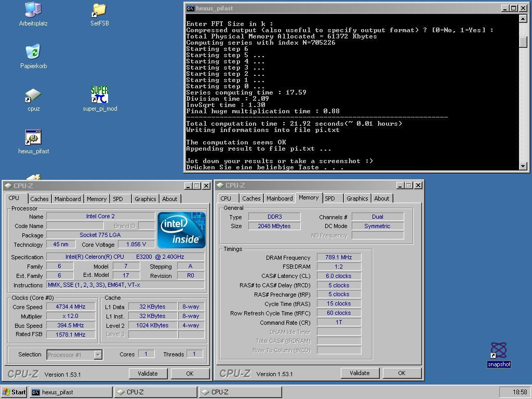532x399 pixels.
Task: Click OK in the right CPU-Z window
Action: coord(402,373)
